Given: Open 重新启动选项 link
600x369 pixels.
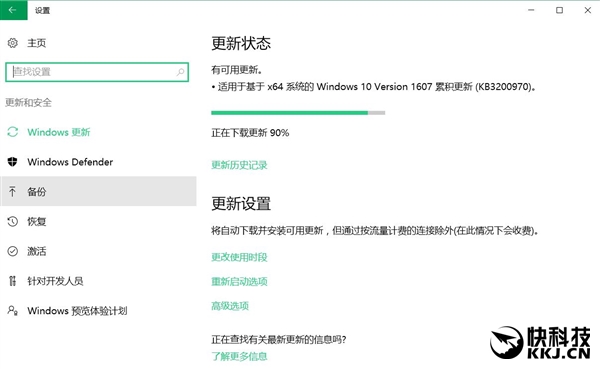Looking at the screenshot, I should click(x=239, y=282).
